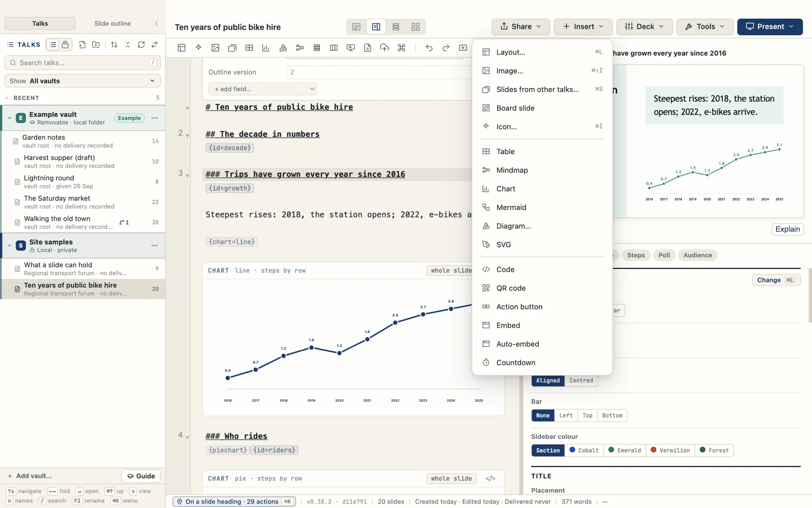Click the table icon in the editor toolbar
Viewport: 812px width, 508px height.
click(249, 48)
